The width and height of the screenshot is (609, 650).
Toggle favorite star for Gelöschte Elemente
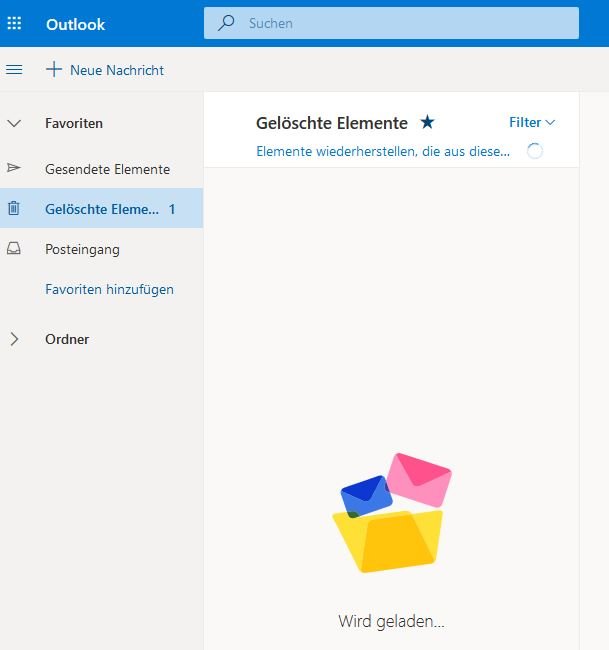click(427, 122)
